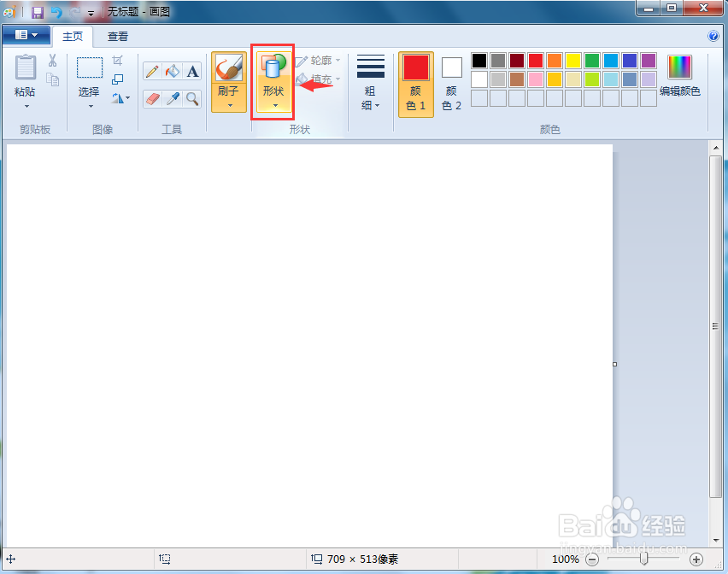Click the Brushes icon
Viewport: 728px width, 574px height.
[229, 67]
